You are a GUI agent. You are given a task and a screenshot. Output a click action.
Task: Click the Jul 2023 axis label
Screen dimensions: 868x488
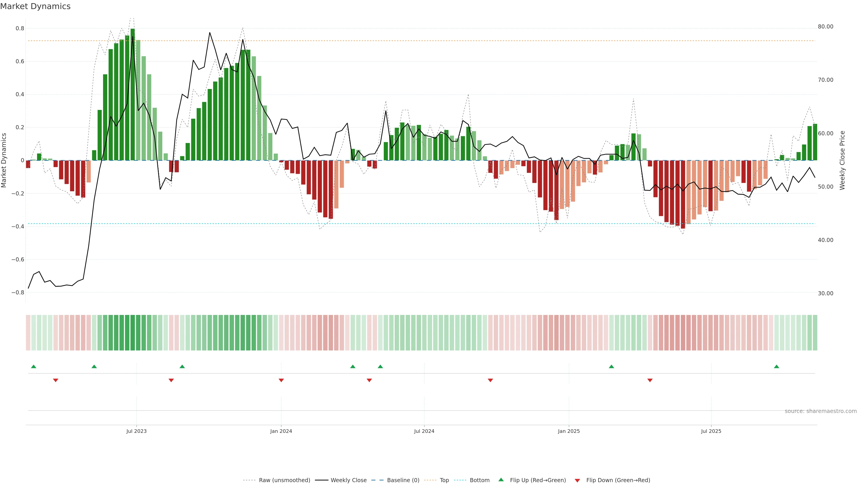point(137,431)
